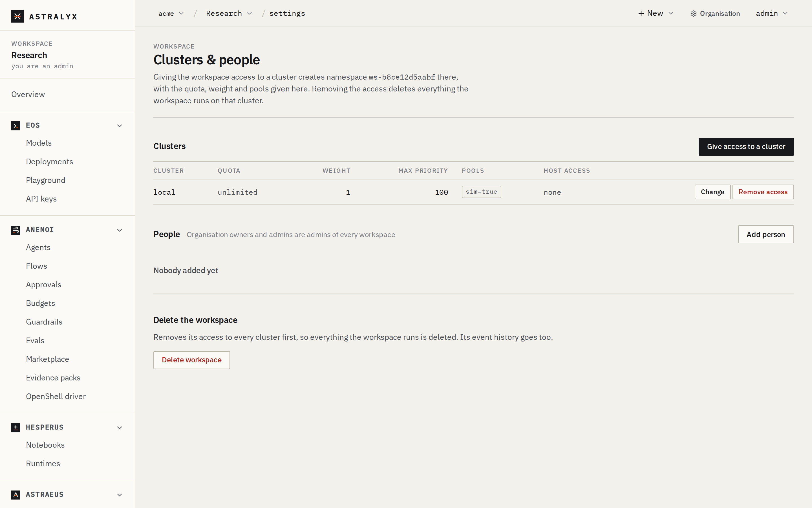
Task: Click the HOST ACCESS column header
Action: 567,171
